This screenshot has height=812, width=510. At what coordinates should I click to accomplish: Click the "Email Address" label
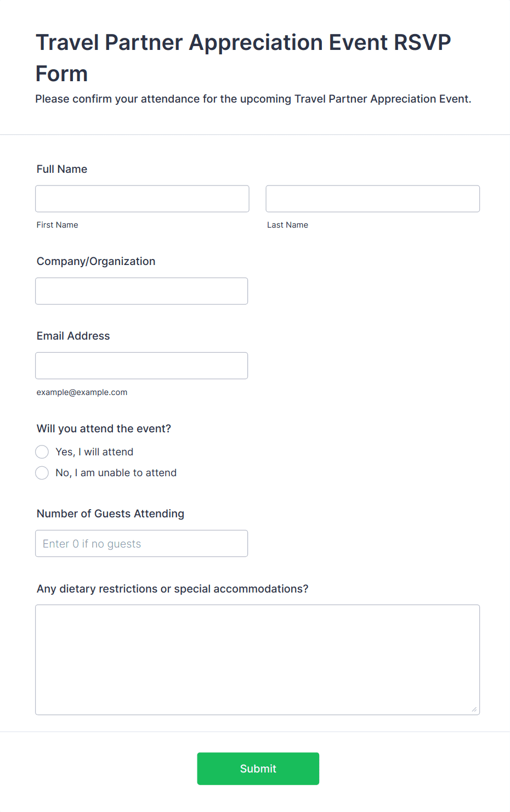click(73, 336)
